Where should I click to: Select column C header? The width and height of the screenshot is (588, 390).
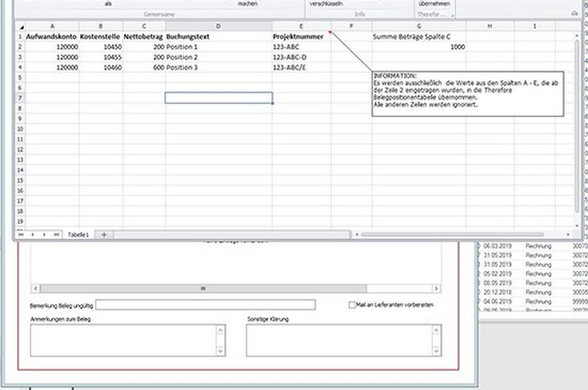(x=143, y=26)
